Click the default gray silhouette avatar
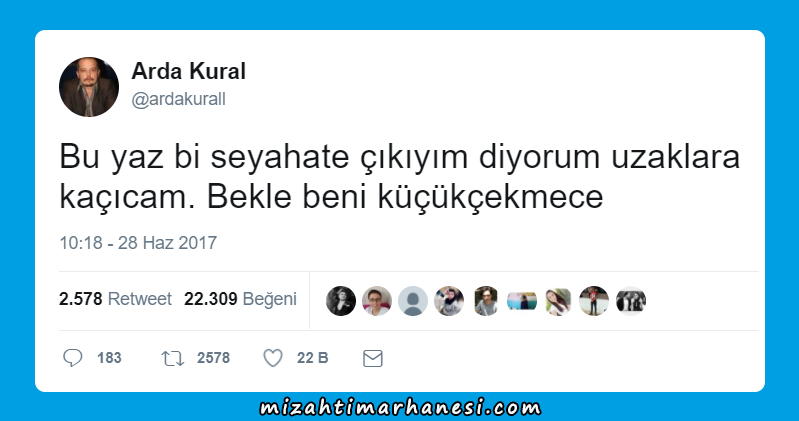799x421 pixels. [413, 301]
